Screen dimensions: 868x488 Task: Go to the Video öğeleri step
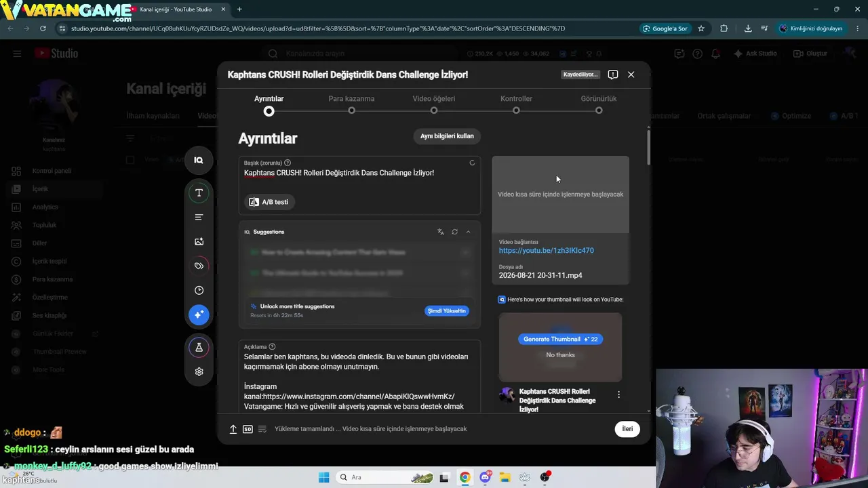pyautogui.click(x=434, y=104)
